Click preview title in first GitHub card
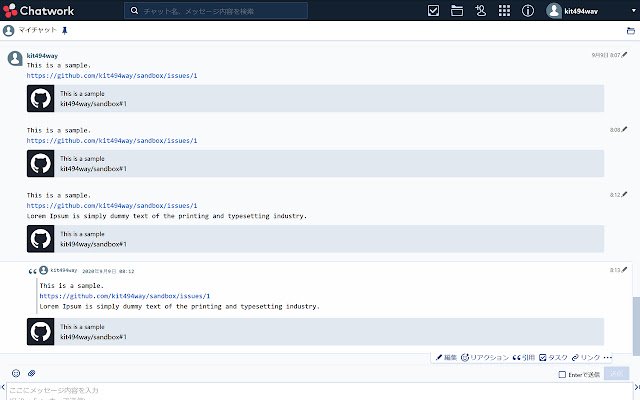Screen dimensions: 640x400 pyautogui.click(x=82, y=93)
